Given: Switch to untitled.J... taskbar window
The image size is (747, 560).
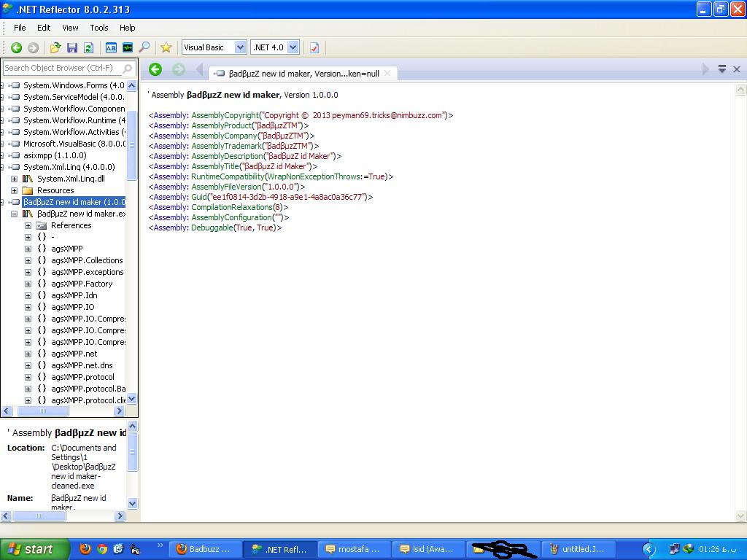Looking at the screenshot, I should (x=578, y=550).
